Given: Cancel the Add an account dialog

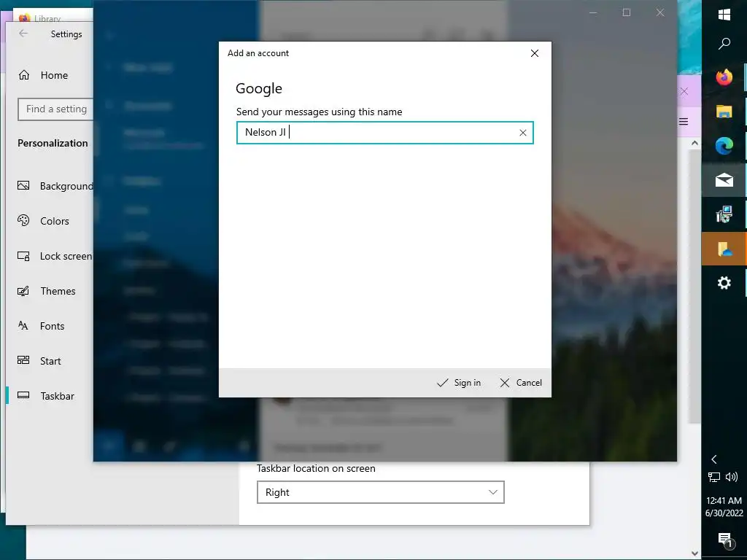Looking at the screenshot, I should point(521,383).
